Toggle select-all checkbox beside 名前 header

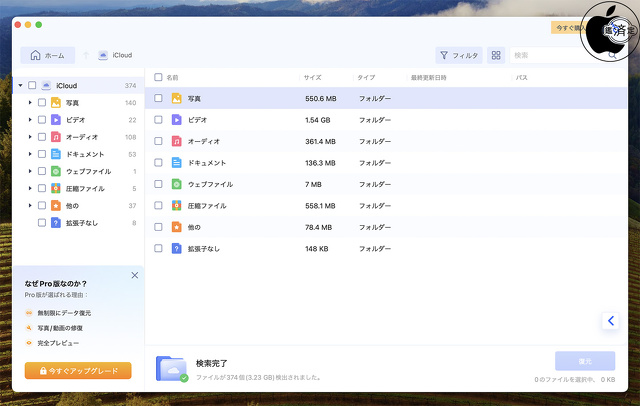(x=158, y=77)
